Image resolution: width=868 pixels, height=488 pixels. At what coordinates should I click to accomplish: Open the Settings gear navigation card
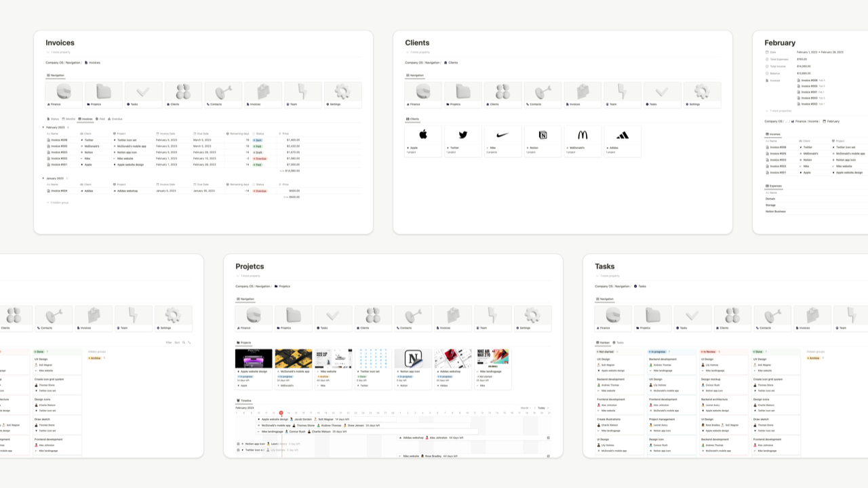click(343, 94)
